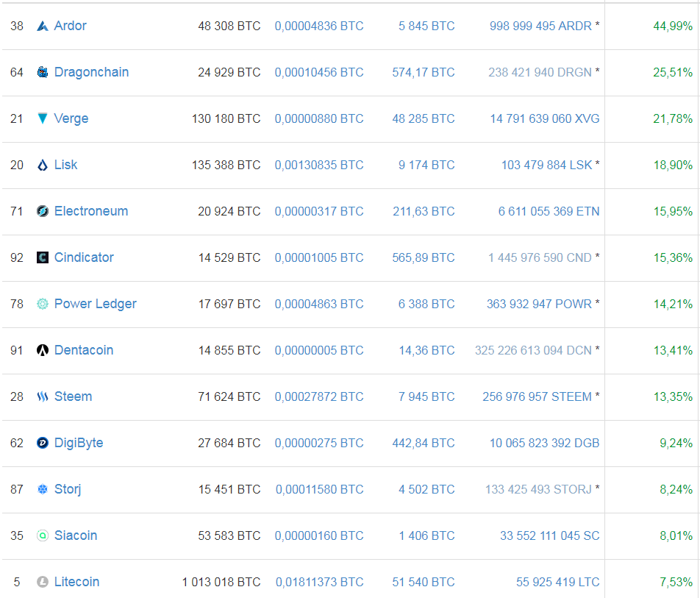Click the Ardor coin logo icon

pos(43,26)
